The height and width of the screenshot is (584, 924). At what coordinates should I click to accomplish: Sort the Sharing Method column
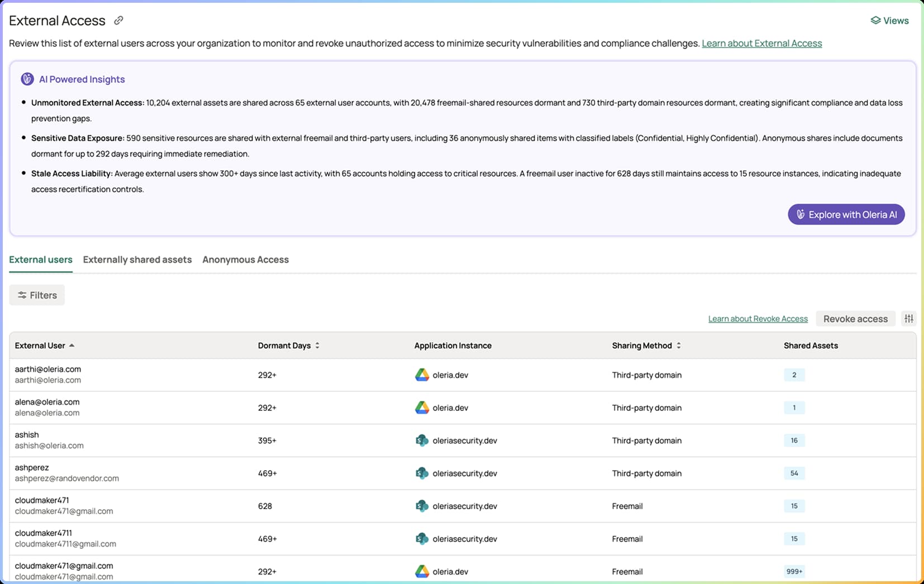(679, 346)
